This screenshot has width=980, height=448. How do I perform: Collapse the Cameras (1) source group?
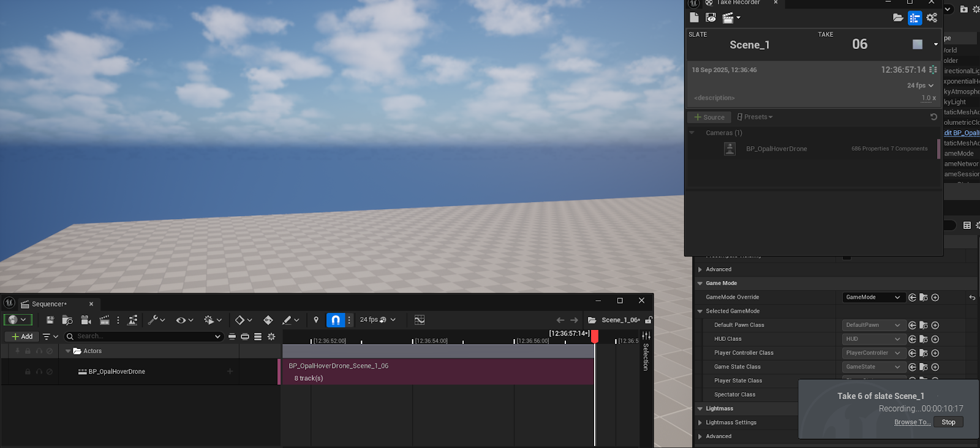[x=692, y=133]
